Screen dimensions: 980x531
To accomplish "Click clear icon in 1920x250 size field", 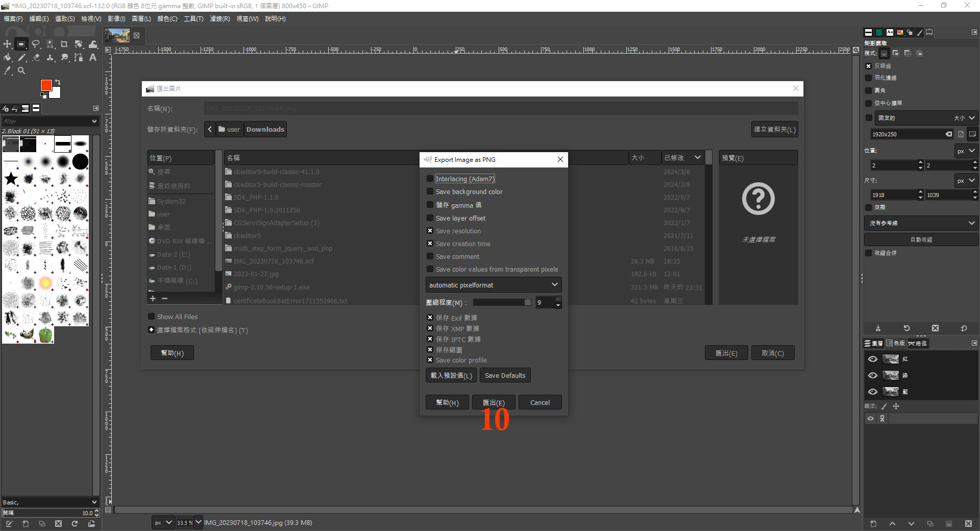I will (x=949, y=134).
